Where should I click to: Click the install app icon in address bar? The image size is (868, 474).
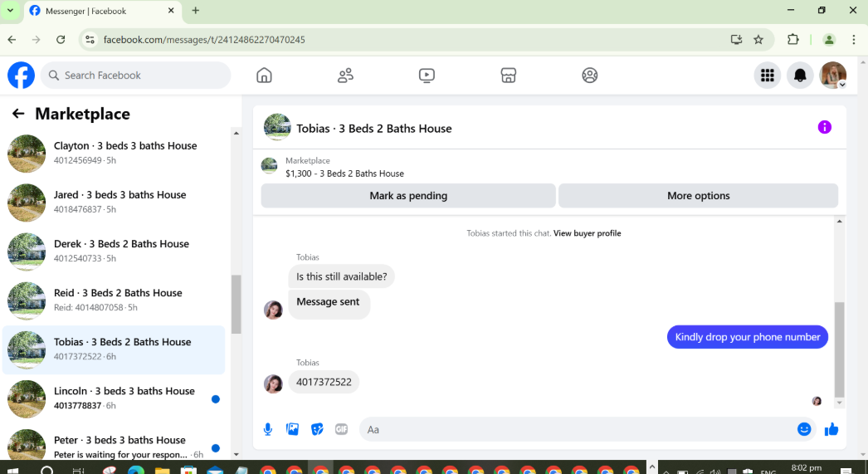[736, 39]
